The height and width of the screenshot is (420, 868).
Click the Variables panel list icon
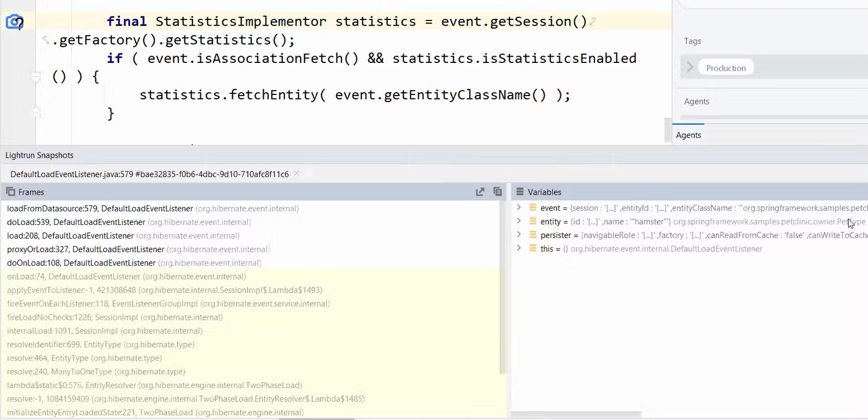(x=520, y=192)
